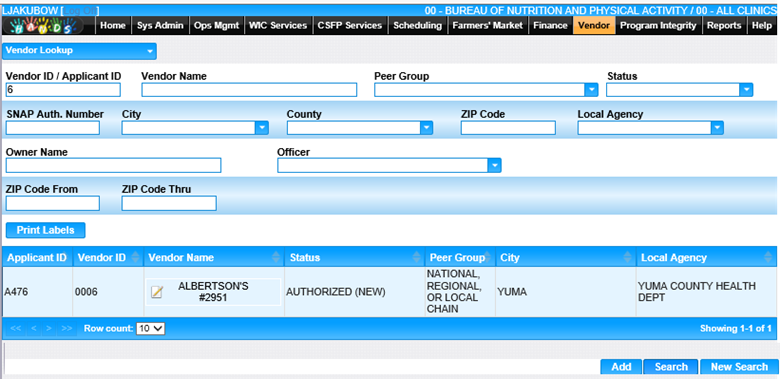
Task: Open the WIC Services menu
Action: (278, 25)
